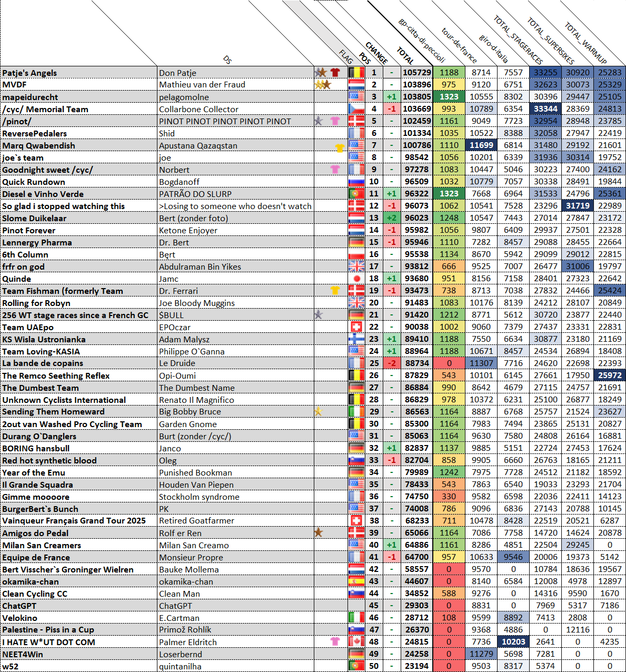
Task: Select the Canadian flag for I HATE W*UT DOT COM
Action: [356, 642]
